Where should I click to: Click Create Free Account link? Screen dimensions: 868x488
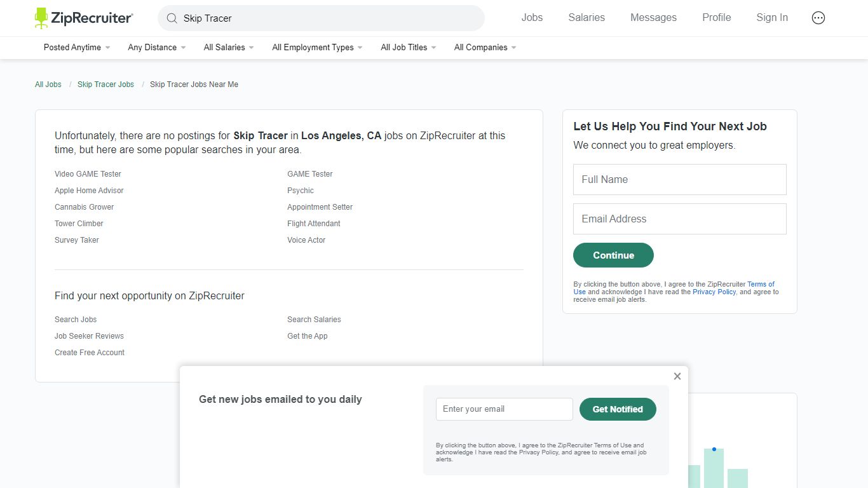(90, 353)
